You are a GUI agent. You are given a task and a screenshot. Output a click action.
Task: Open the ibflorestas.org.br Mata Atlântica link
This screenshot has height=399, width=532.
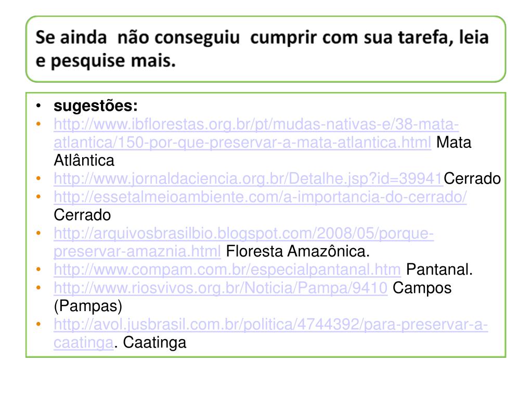[x=256, y=124]
